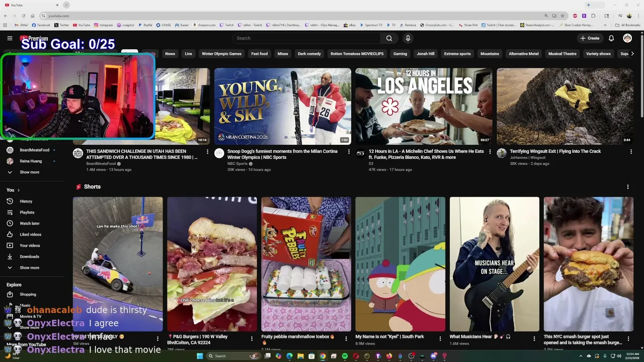Select the Gaming chip

click(400, 54)
